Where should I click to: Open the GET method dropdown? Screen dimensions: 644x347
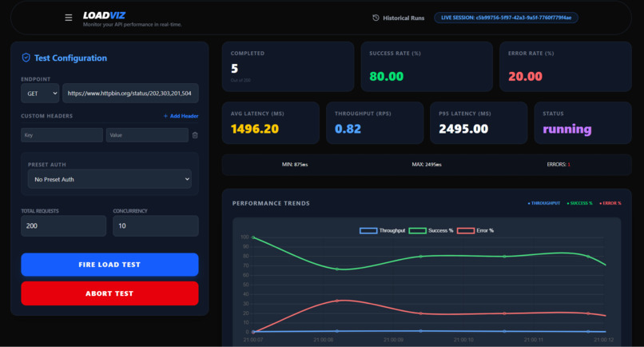pyautogui.click(x=40, y=94)
